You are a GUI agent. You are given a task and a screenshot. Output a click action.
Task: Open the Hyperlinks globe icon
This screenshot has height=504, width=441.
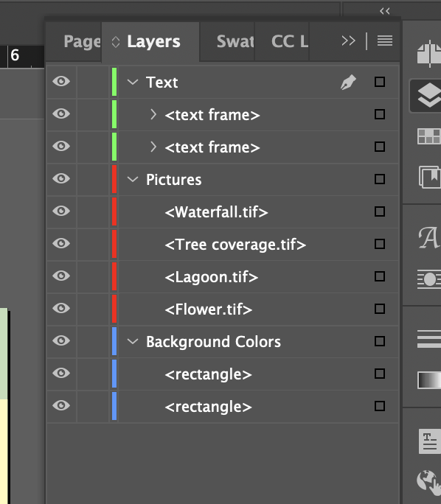click(429, 481)
